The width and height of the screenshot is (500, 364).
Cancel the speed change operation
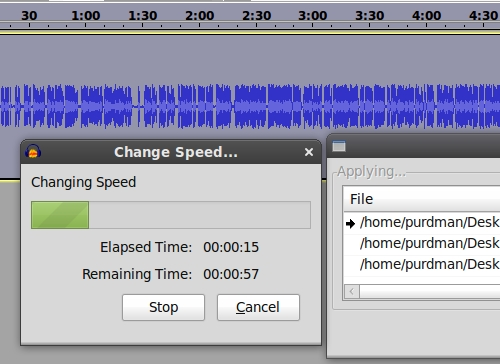tap(258, 307)
